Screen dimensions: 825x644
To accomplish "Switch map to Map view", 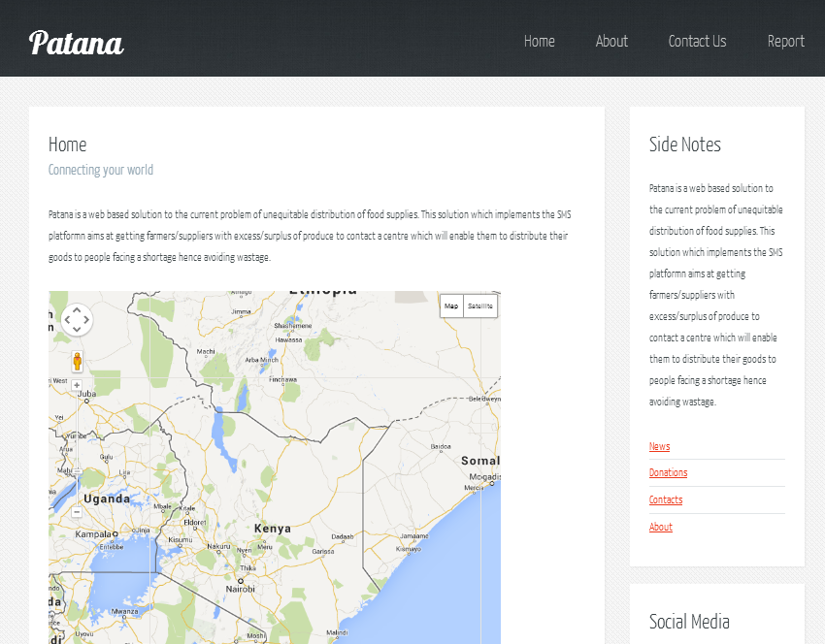I will [x=451, y=306].
